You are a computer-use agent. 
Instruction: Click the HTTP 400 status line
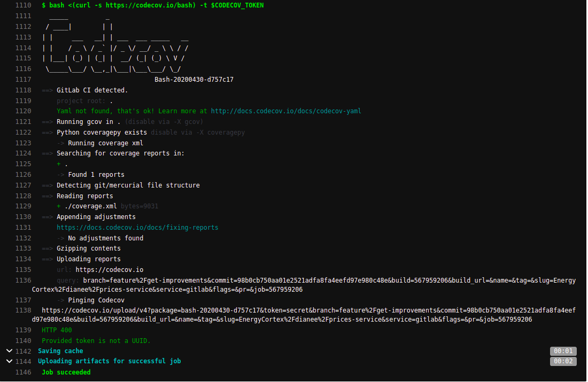pyautogui.click(x=57, y=330)
